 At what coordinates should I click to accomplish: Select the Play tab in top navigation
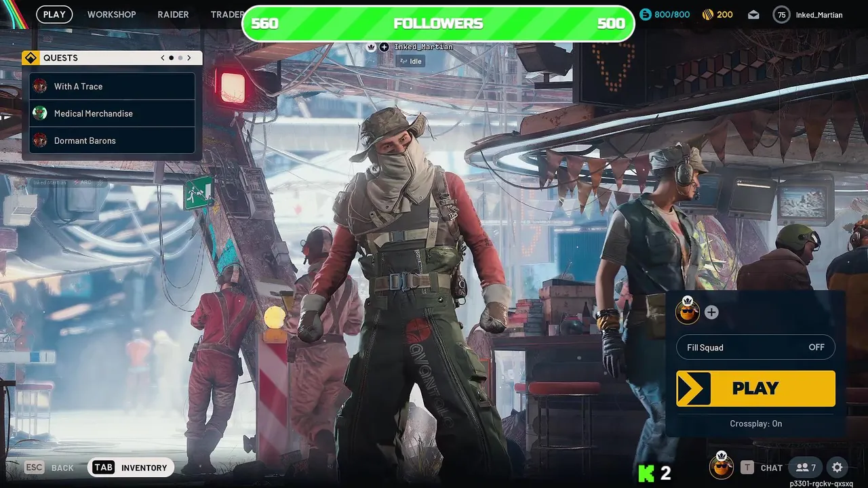click(x=54, y=14)
